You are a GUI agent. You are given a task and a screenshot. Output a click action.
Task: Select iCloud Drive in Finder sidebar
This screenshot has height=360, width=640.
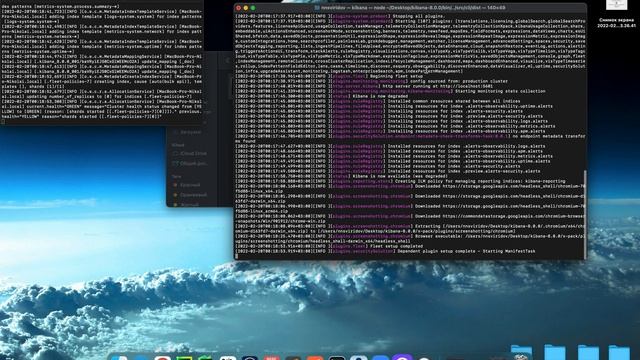pyautogui.click(x=190, y=153)
